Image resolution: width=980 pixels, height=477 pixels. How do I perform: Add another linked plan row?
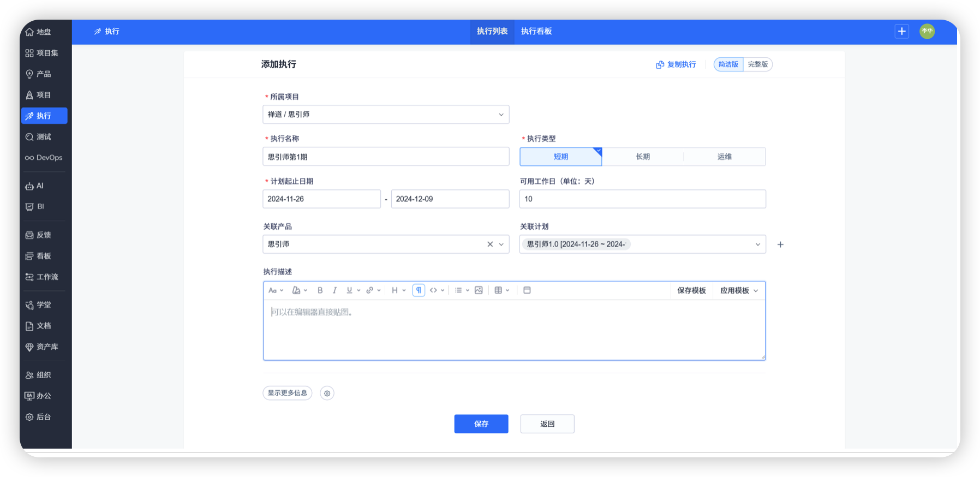pos(780,245)
